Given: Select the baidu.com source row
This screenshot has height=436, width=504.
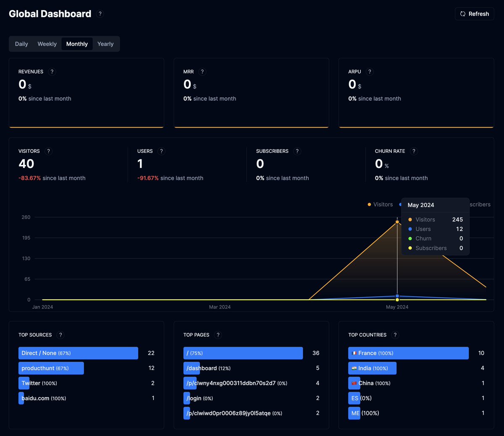Looking at the screenshot, I should point(87,398).
